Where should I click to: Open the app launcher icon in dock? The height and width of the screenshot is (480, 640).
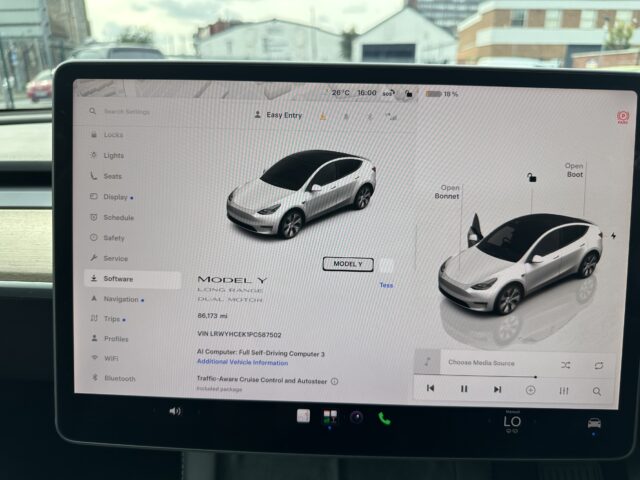click(x=330, y=417)
